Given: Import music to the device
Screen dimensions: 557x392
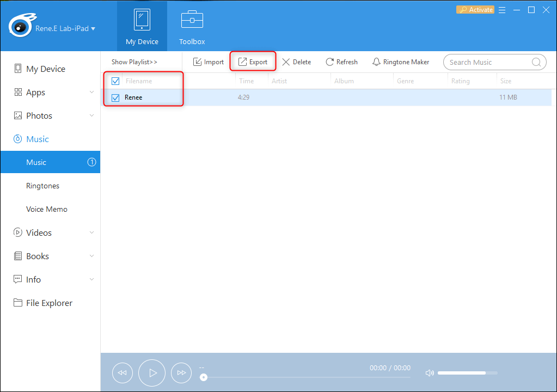Looking at the screenshot, I should click(208, 62).
